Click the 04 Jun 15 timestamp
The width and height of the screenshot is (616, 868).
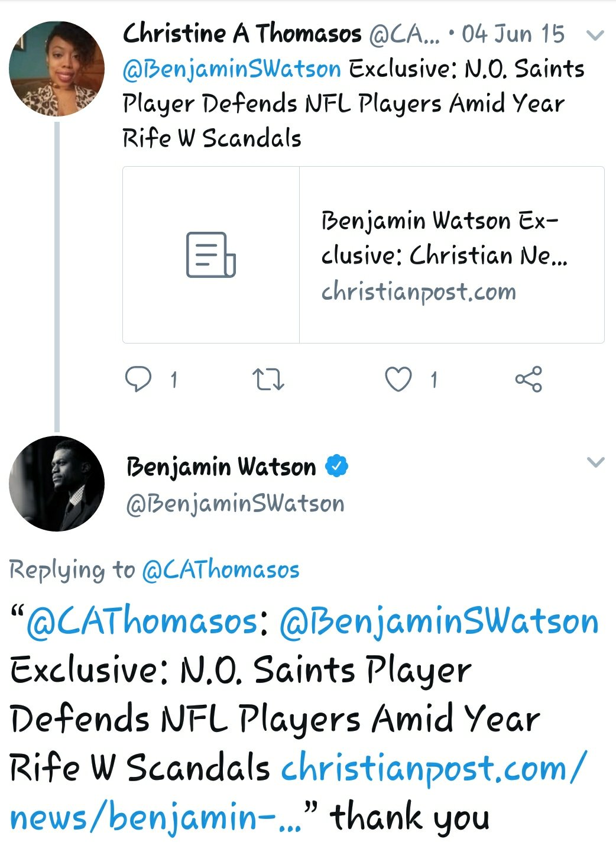tap(513, 34)
